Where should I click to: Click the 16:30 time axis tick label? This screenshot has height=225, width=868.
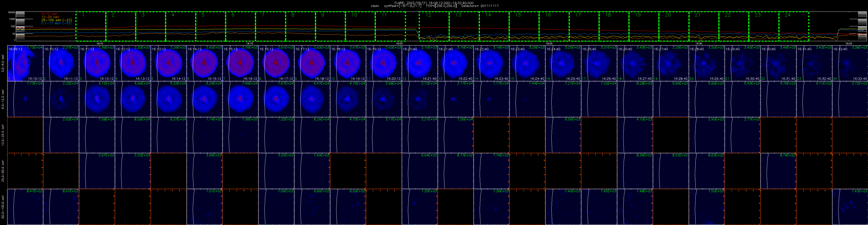pos(699,43)
